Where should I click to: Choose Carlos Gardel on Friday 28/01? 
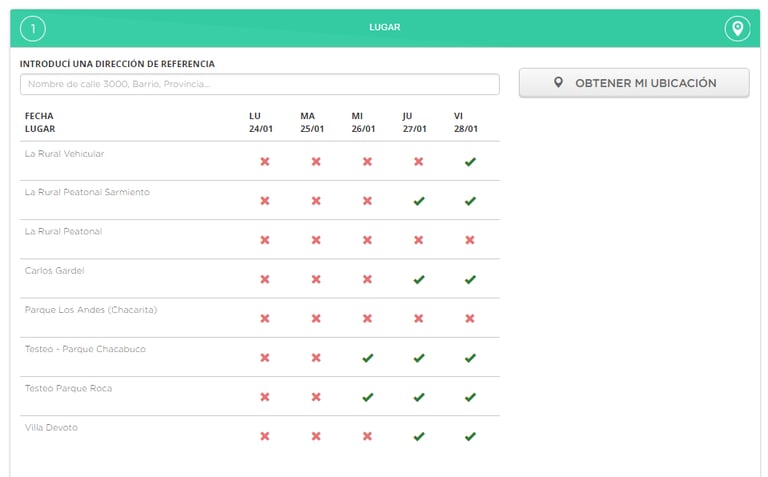point(470,279)
